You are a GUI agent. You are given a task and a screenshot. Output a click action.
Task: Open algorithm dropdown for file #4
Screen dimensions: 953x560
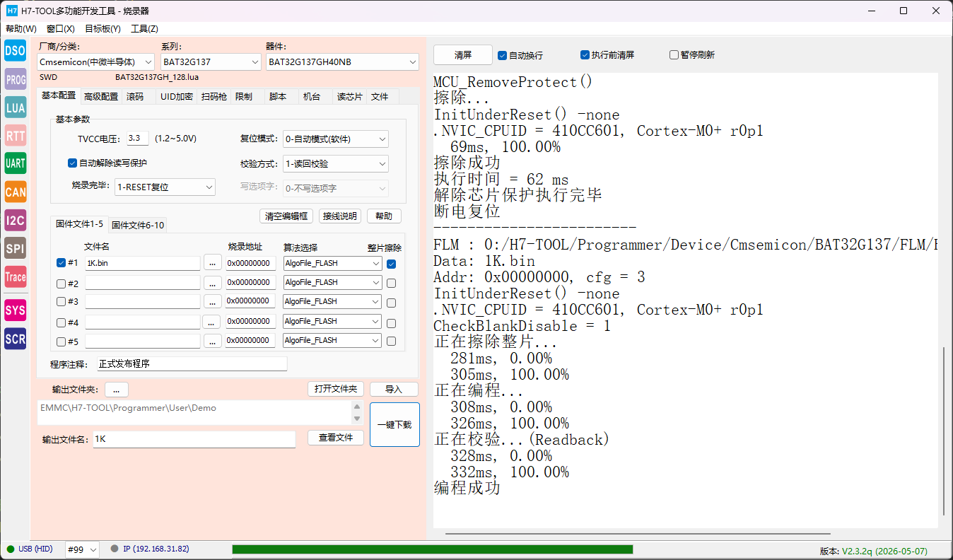(332, 321)
